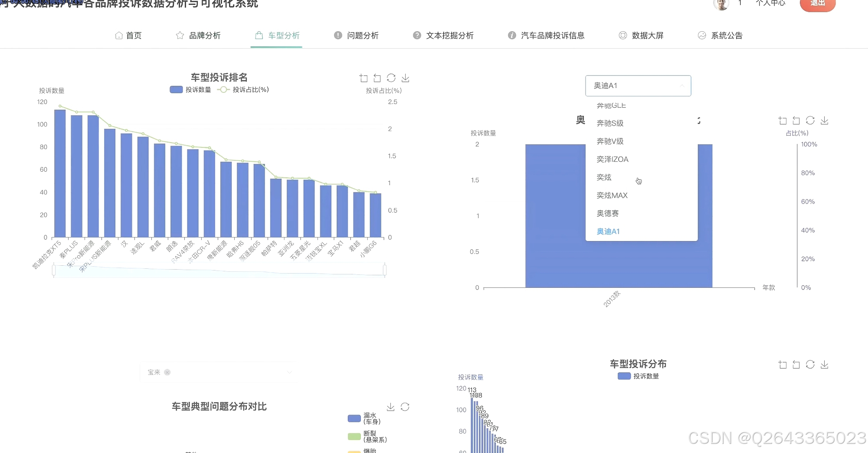The width and height of the screenshot is (868, 453).
Task: Toggle 漏水(车身) legend item
Action: (x=365, y=419)
